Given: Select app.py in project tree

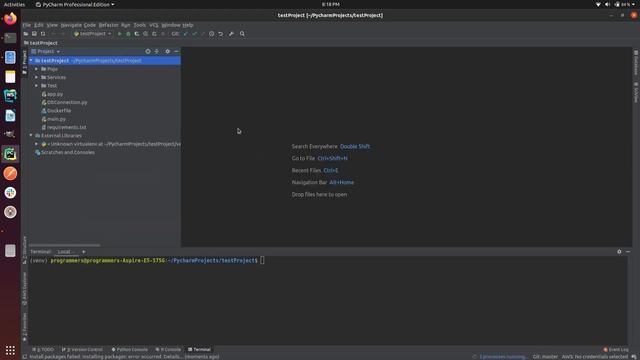Looking at the screenshot, I should (x=52, y=94).
